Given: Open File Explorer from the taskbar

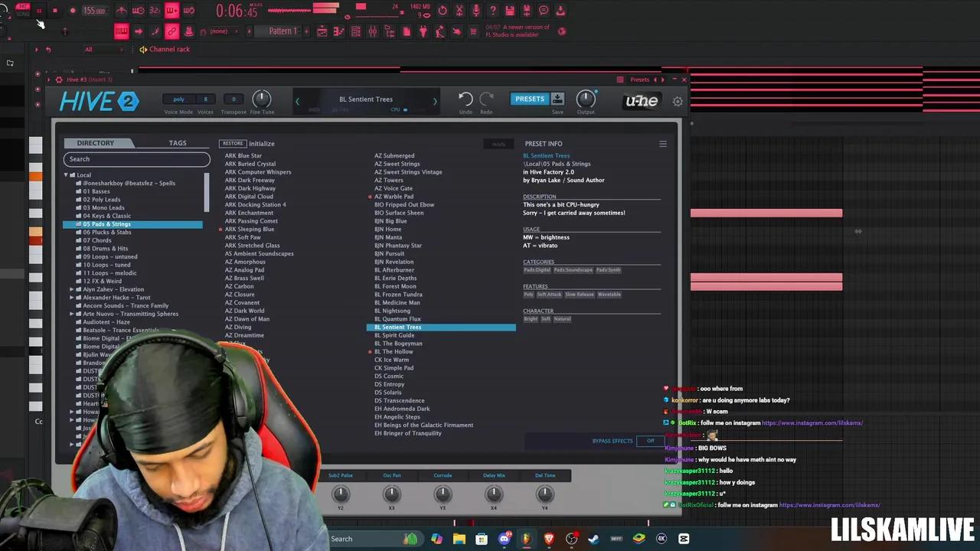Looking at the screenshot, I should click(x=459, y=539).
